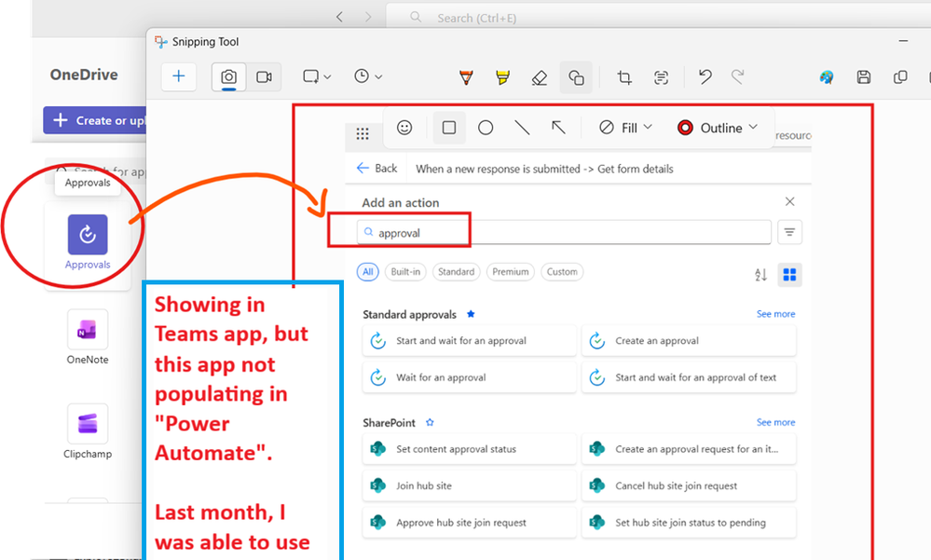This screenshot has height=560, width=931.
Task: Close the Add an action panel
Action: (x=789, y=202)
